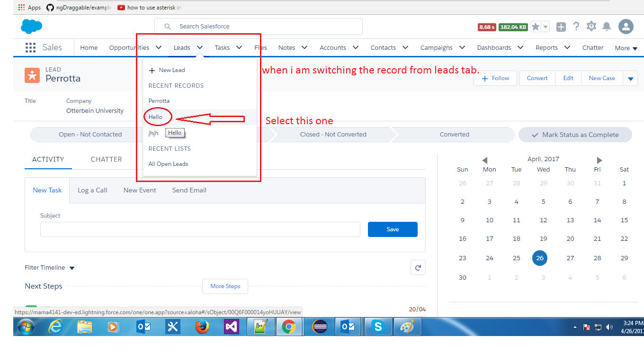Go to previous month in calendar

click(484, 160)
